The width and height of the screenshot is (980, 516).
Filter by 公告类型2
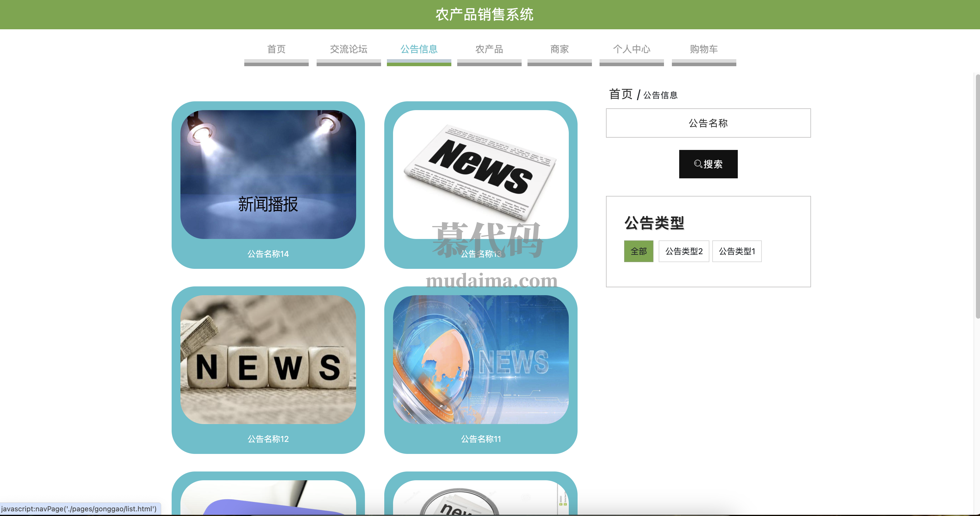click(x=684, y=251)
